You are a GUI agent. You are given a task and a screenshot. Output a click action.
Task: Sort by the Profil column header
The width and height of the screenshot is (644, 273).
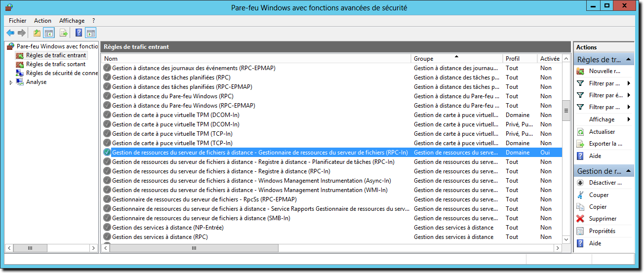pyautogui.click(x=520, y=58)
